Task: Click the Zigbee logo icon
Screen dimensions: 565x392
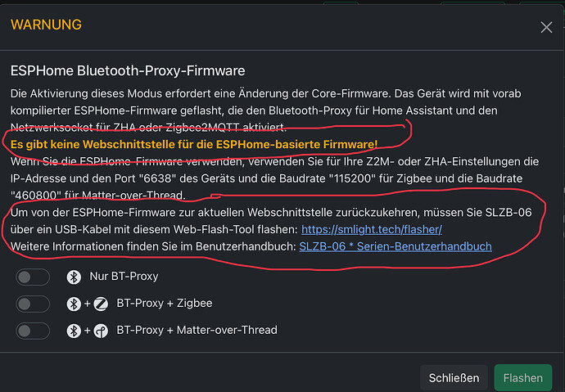Action: (x=101, y=304)
